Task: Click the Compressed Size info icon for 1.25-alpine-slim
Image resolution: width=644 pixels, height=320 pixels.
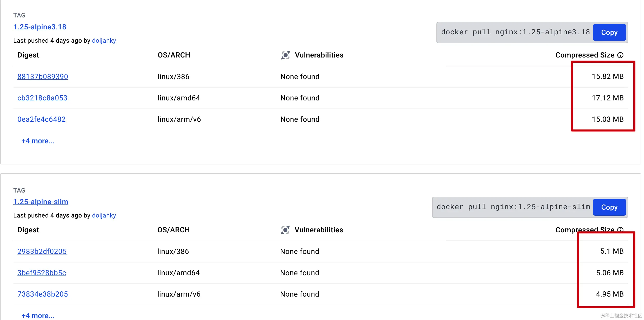Action: click(620, 230)
